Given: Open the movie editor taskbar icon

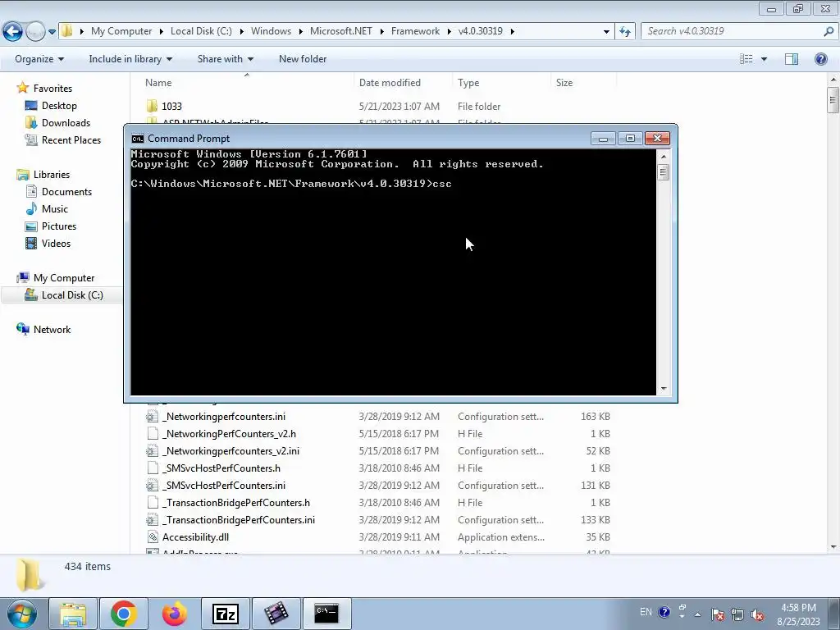Looking at the screenshot, I should coord(276,614).
